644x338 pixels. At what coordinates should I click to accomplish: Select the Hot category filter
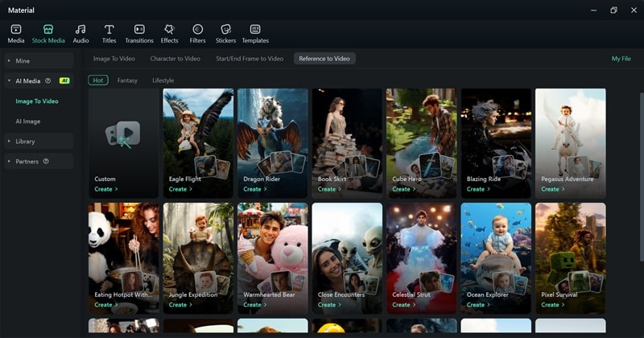click(98, 80)
